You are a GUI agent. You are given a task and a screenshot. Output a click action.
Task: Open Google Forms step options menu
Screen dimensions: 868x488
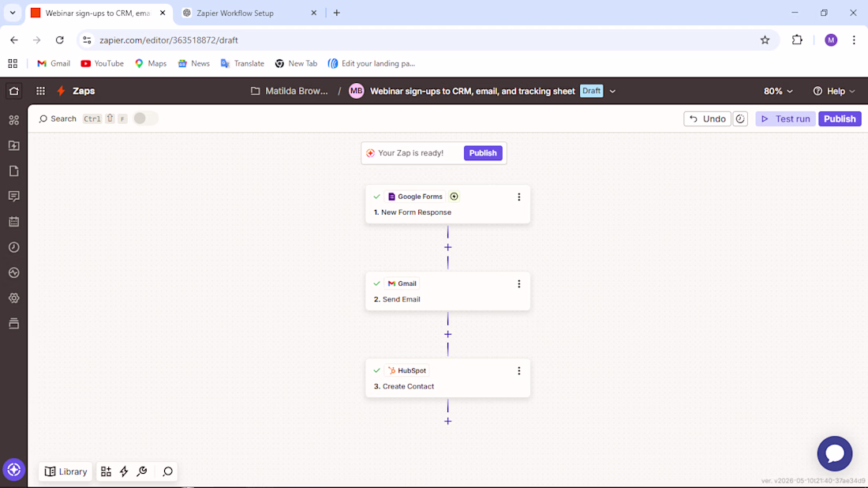point(518,197)
